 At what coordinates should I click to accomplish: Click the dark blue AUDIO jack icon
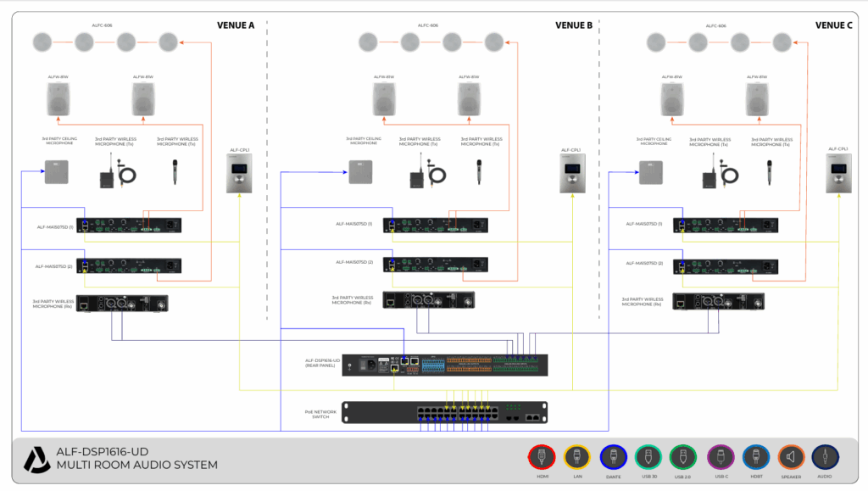click(x=825, y=457)
